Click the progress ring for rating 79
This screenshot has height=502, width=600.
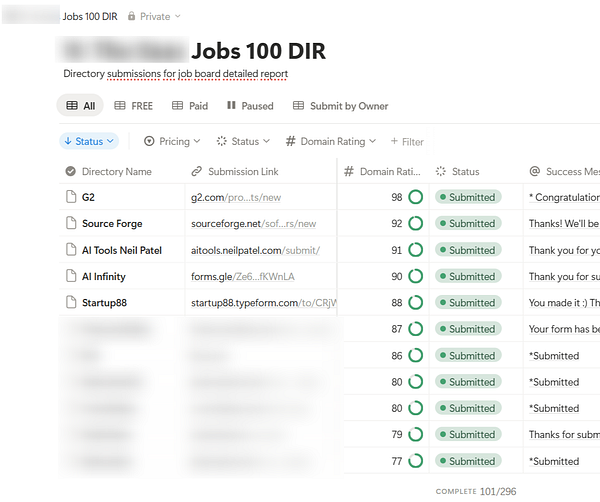pyautogui.click(x=416, y=434)
